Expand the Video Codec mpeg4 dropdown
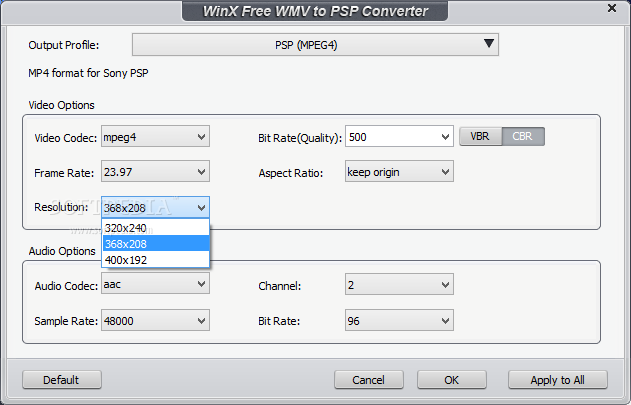The width and height of the screenshot is (631, 405). (155, 136)
